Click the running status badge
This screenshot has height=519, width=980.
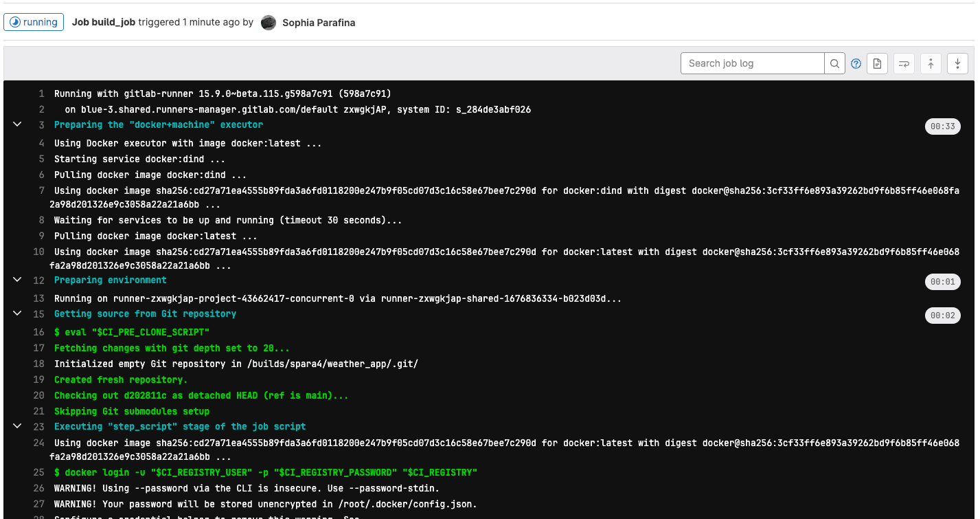34,22
